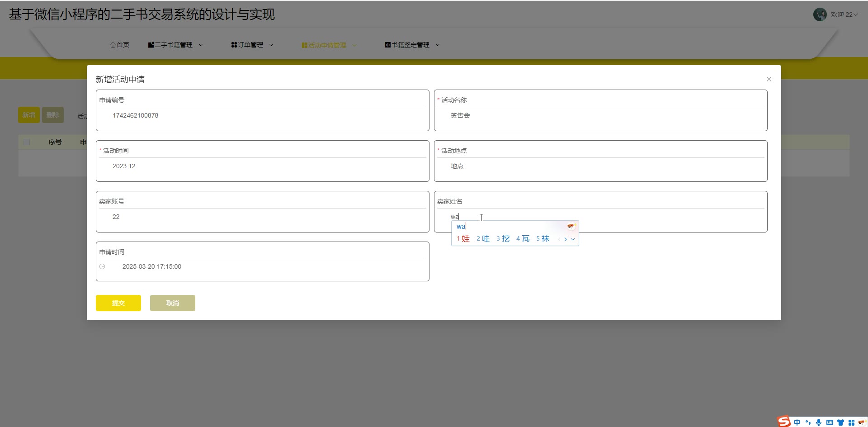Open the IME soft keyboard icon
The height and width of the screenshot is (427, 868).
[830, 422]
